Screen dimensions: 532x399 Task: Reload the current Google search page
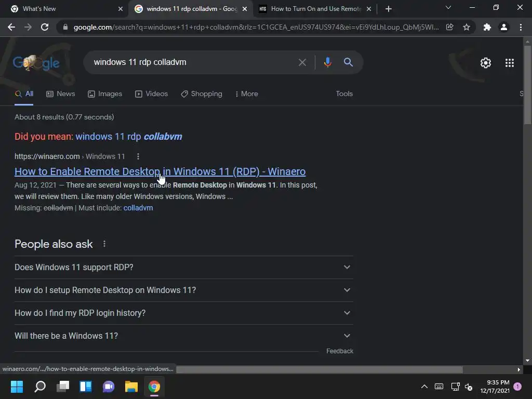click(x=45, y=27)
